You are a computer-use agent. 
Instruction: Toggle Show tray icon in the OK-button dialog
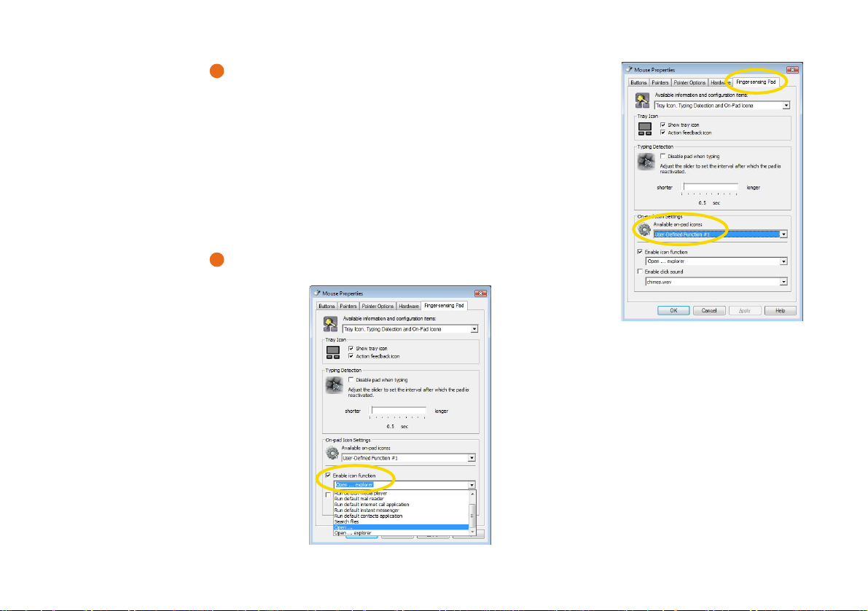[x=662, y=125]
